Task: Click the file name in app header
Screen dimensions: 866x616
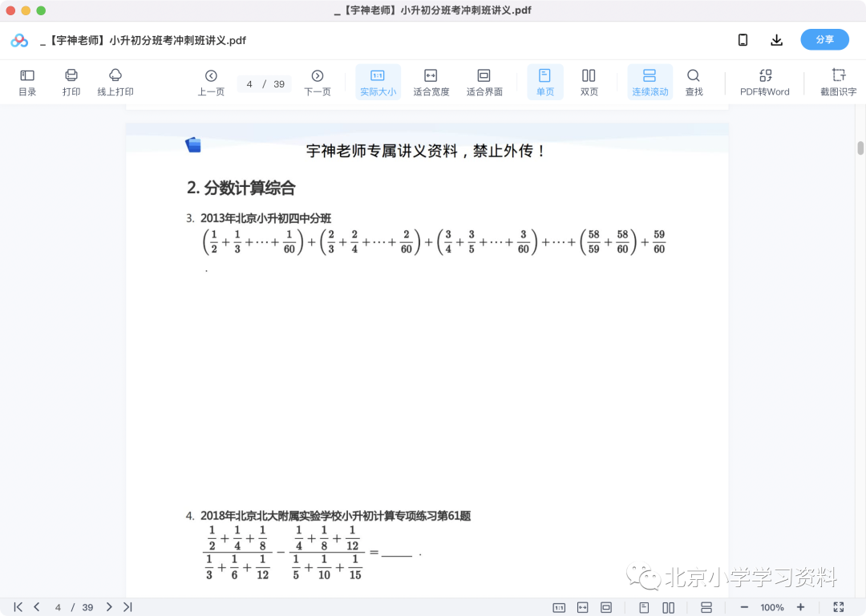Action: point(144,40)
